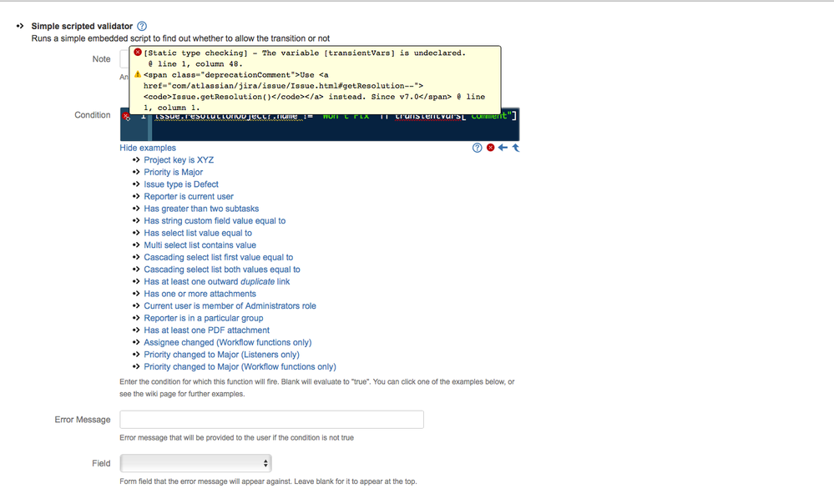Insert the 'Project key is XYZ' example

(179, 160)
